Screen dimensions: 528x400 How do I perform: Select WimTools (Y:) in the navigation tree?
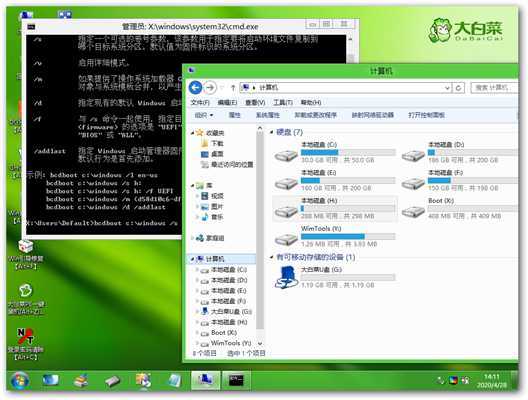(231, 343)
